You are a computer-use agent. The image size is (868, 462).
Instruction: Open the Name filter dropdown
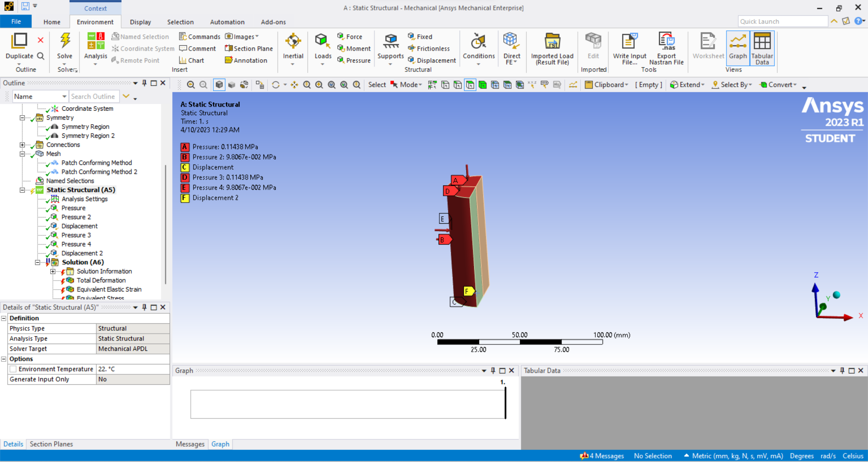click(x=64, y=97)
